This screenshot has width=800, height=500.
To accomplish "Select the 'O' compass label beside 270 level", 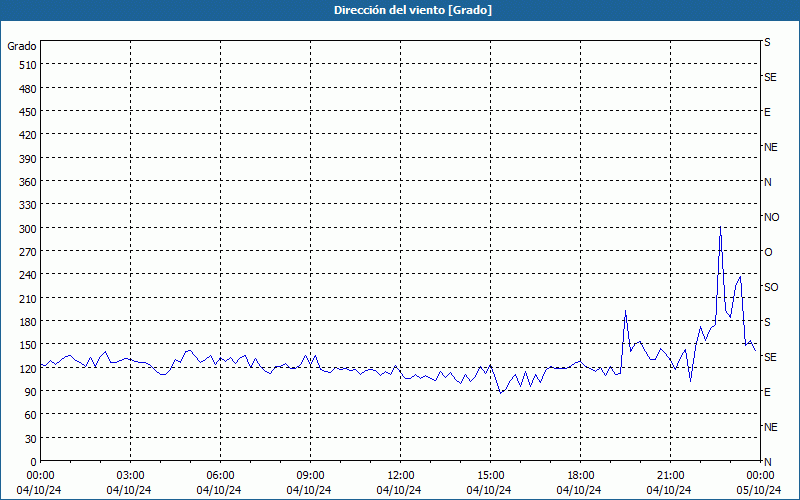I will [x=768, y=252].
